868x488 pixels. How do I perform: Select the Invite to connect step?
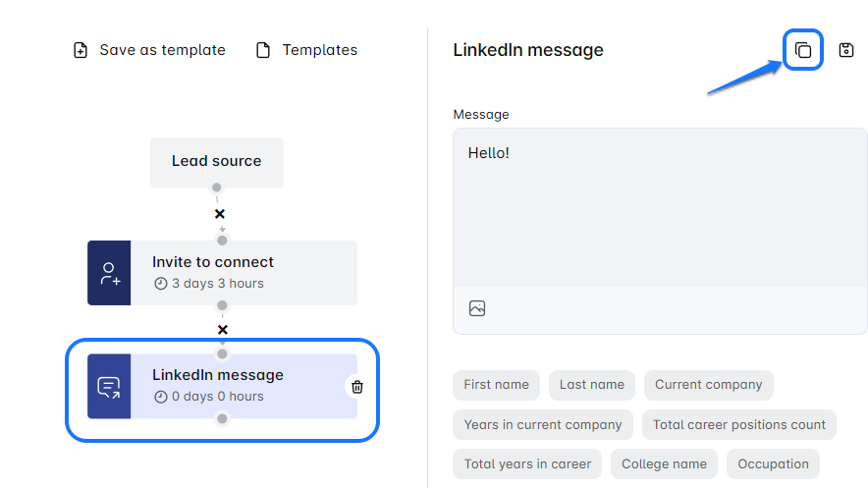coord(244,273)
